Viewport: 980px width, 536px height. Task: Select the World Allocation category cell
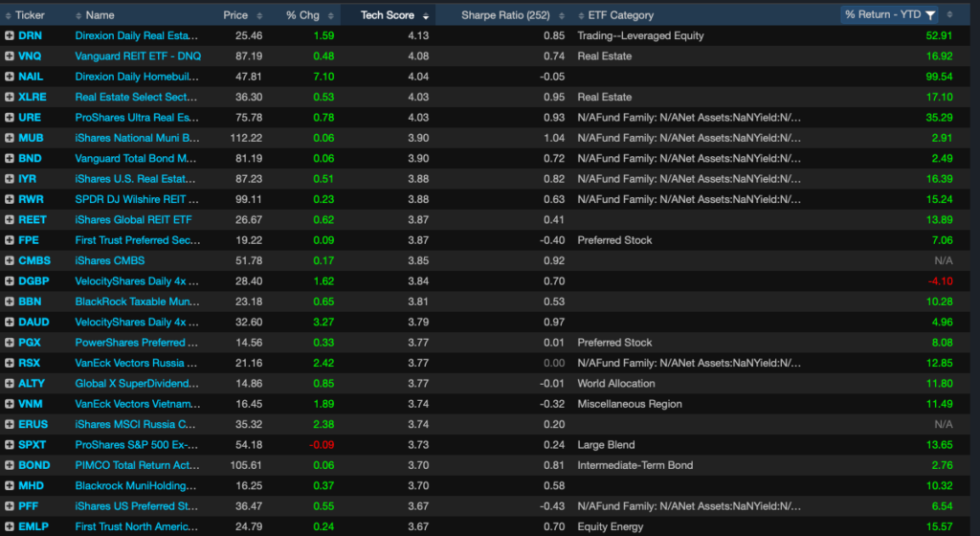pyautogui.click(x=616, y=384)
